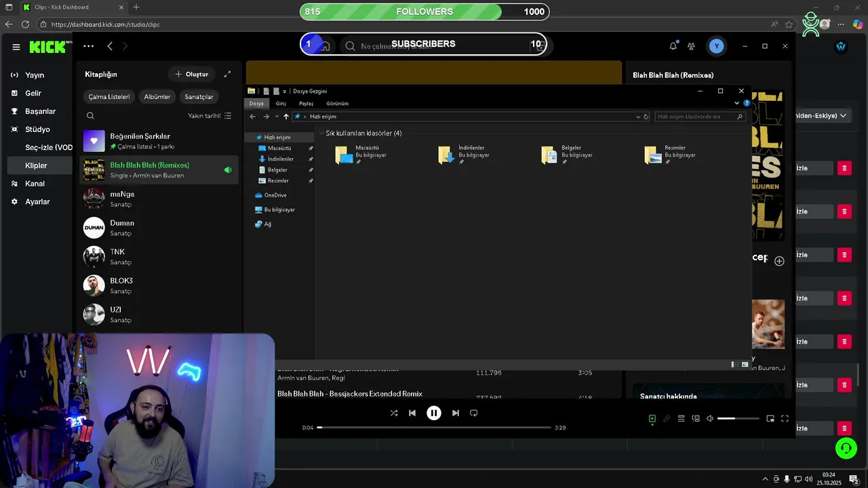Select Çalma Listeleri filter chip
868x488 pixels.
(109, 97)
